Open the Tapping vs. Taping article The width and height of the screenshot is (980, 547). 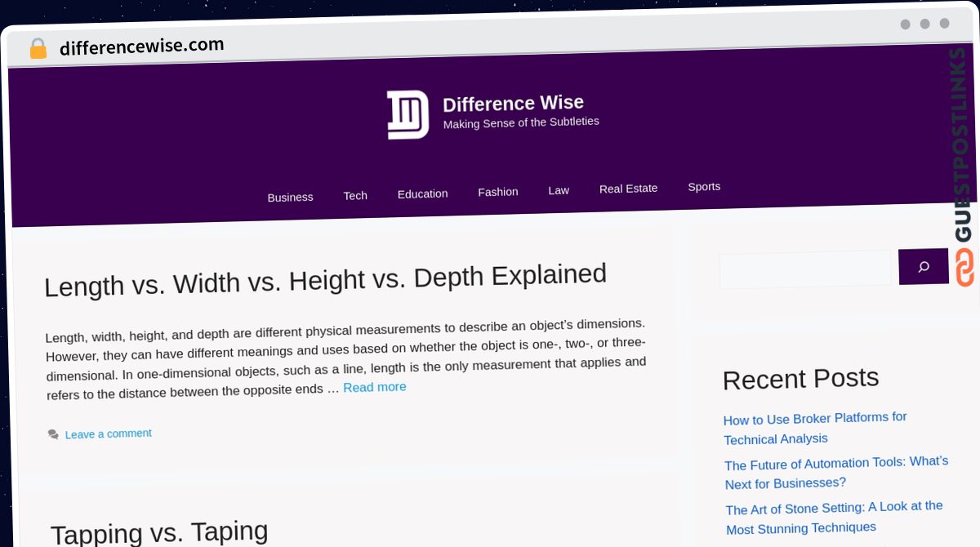pyautogui.click(x=159, y=532)
